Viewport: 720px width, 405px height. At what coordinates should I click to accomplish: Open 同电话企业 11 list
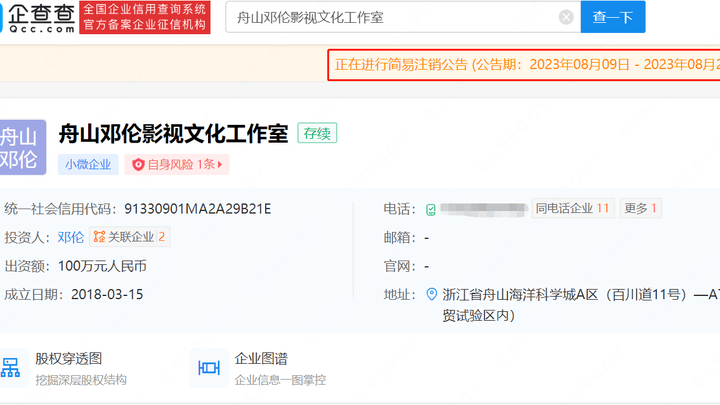573,208
